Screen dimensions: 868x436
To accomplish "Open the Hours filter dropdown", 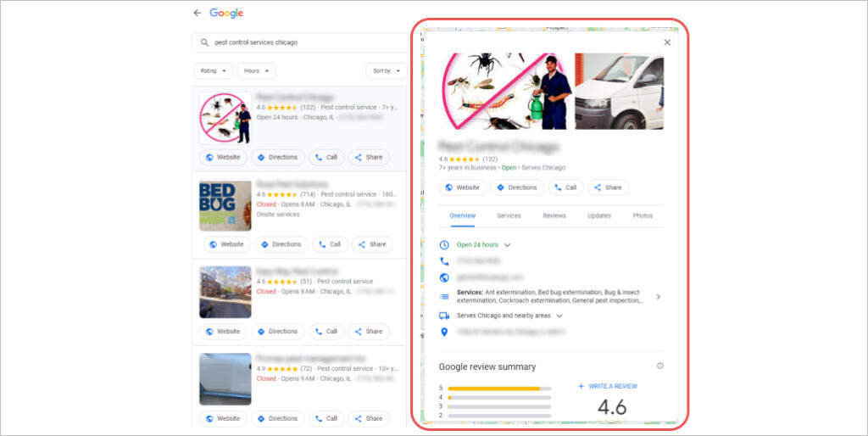I will [256, 71].
